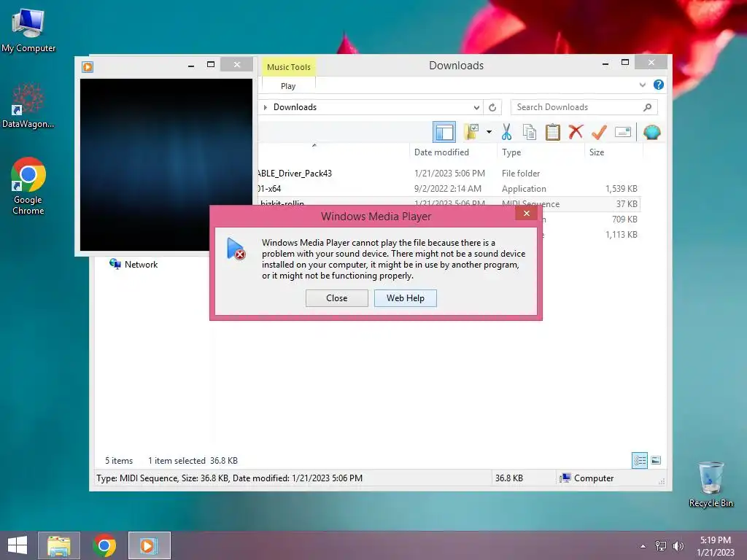Select the 01-x64 application file

[449, 189]
